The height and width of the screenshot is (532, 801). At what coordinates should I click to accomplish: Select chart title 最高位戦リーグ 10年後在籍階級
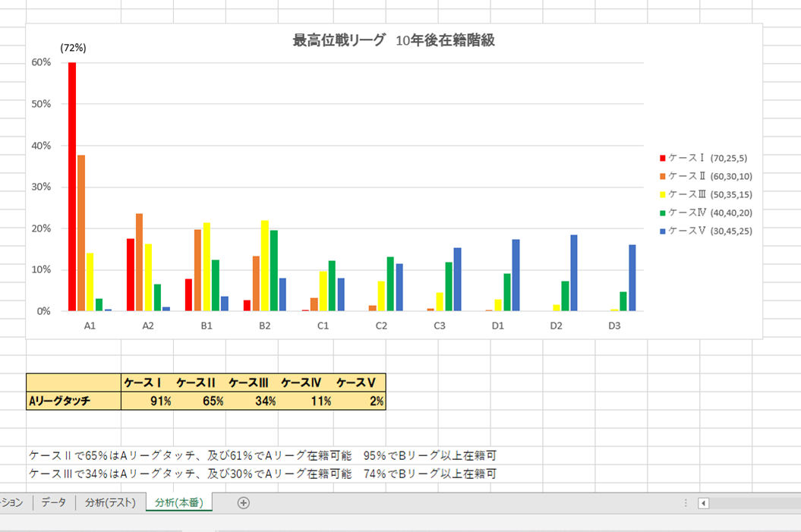[x=393, y=39]
